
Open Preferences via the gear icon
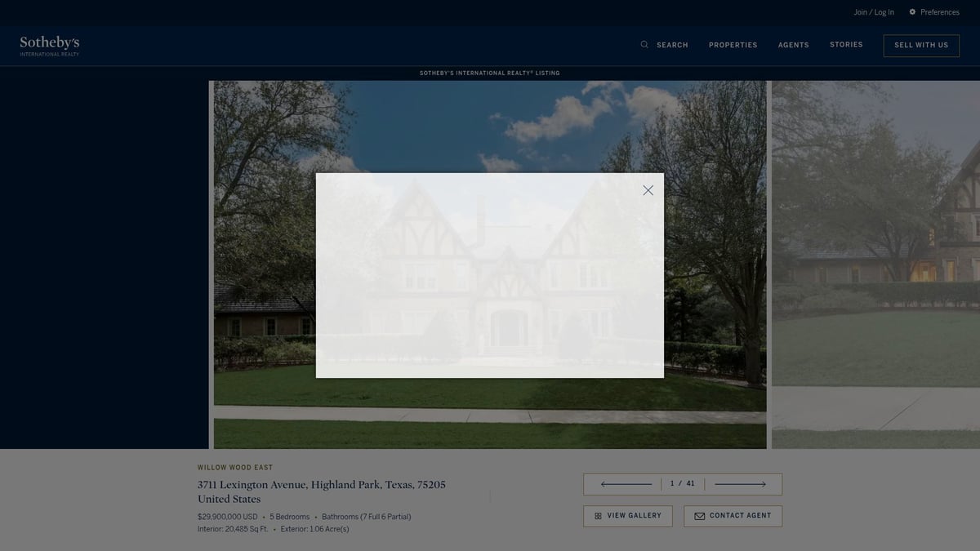(911, 11)
